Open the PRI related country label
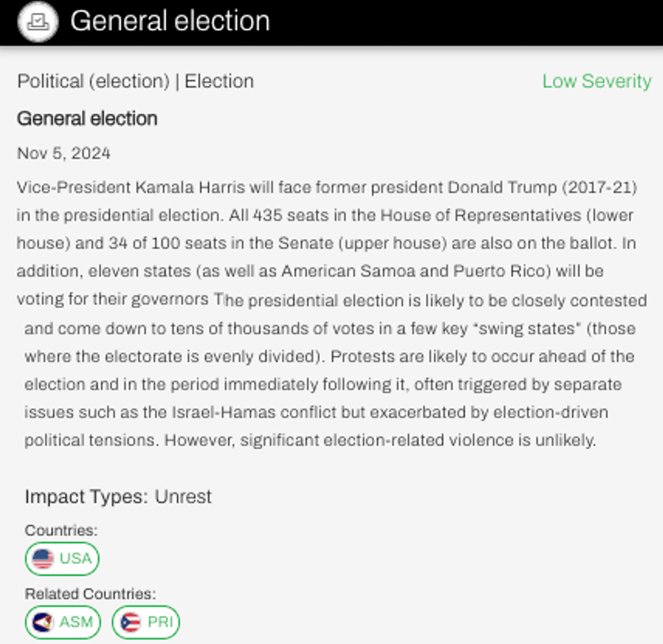This screenshot has width=663, height=644. [x=160, y=622]
